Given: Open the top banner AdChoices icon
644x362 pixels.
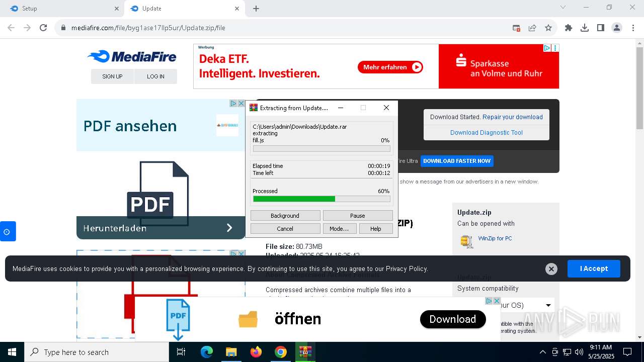Looking at the screenshot, I should click(547, 48).
